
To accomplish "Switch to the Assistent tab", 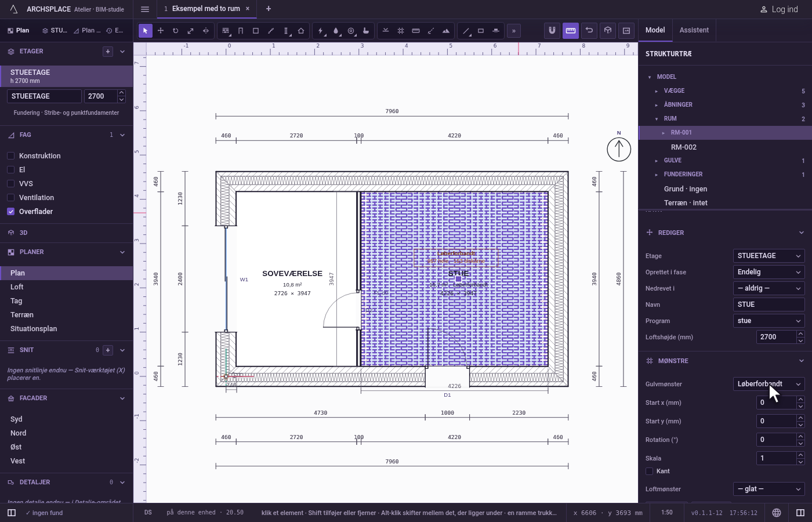I will [694, 30].
